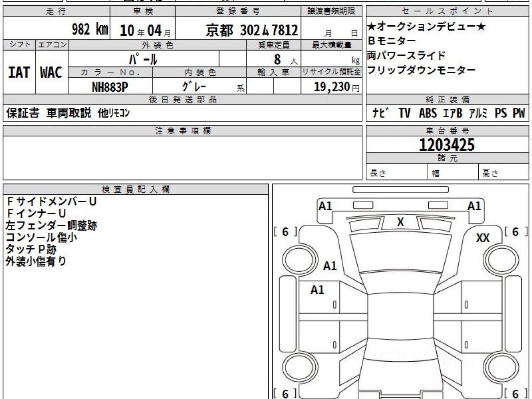The image size is (532, 399).
Task: Click the PW equipment entry
Action: [518, 113]
